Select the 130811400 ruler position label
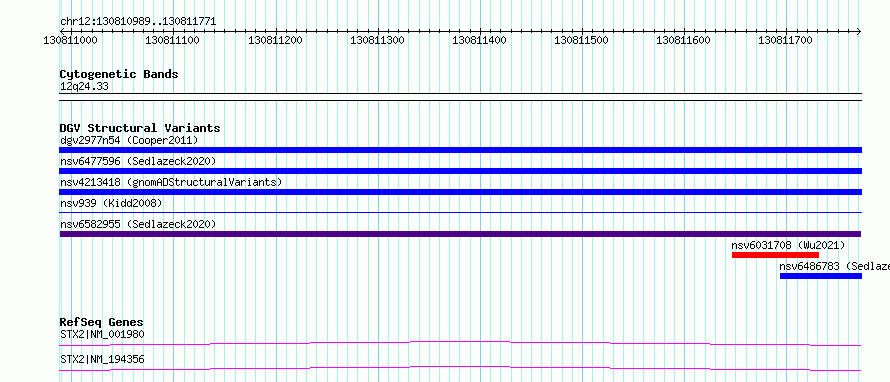This screenshot has width=890, height=382. pos(479,40)
